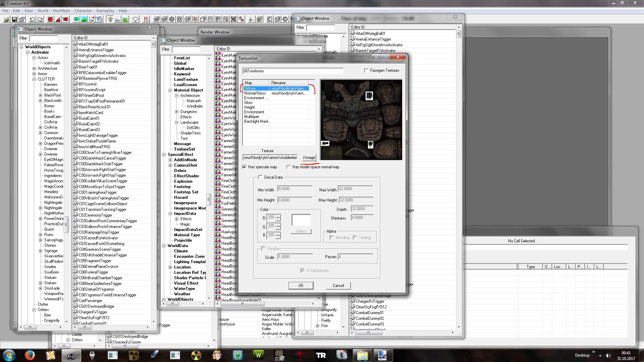Enable the Facegen Textures checkbox
644x362 pixels.
[x=366, y=70]
